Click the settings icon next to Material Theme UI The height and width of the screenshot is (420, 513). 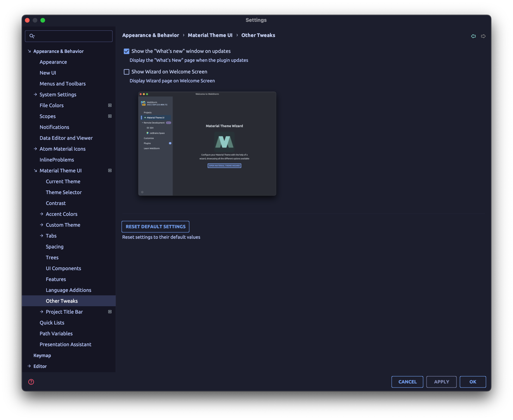(x=110, y=170)
